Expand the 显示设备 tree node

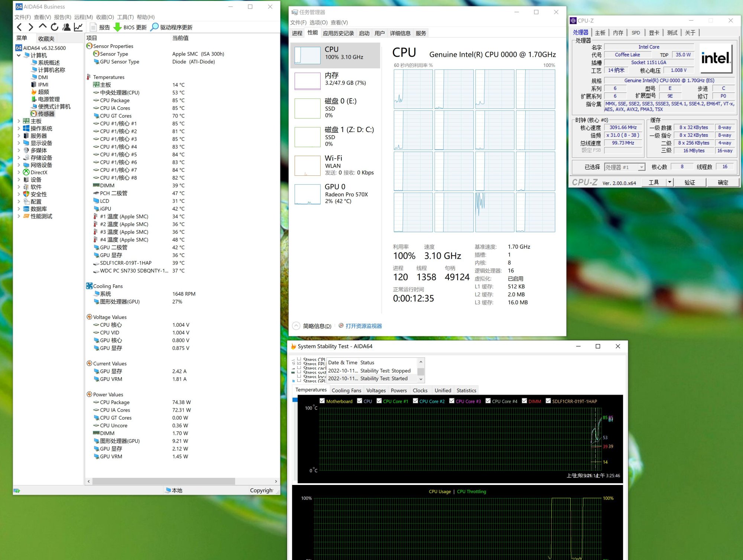point(19,143)
